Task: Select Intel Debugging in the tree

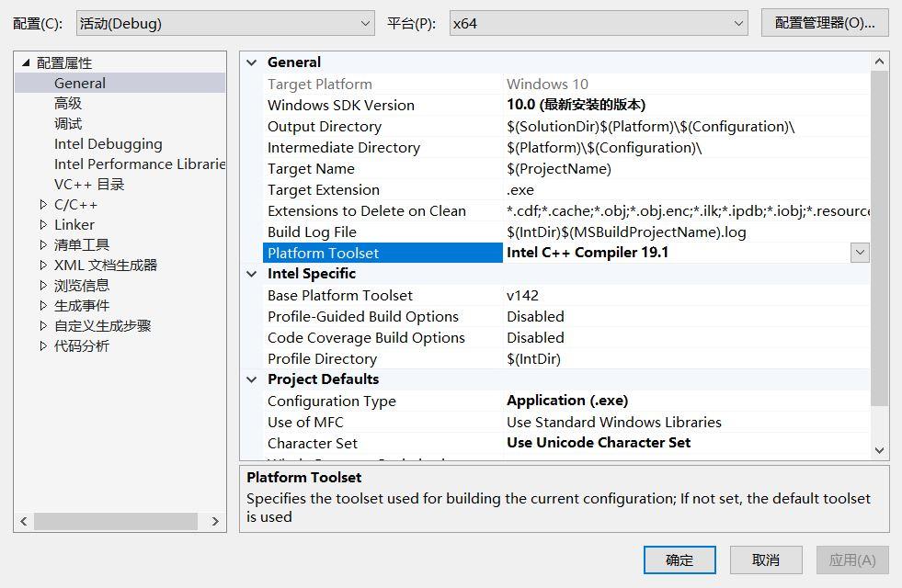Action: tap(108, 143)
